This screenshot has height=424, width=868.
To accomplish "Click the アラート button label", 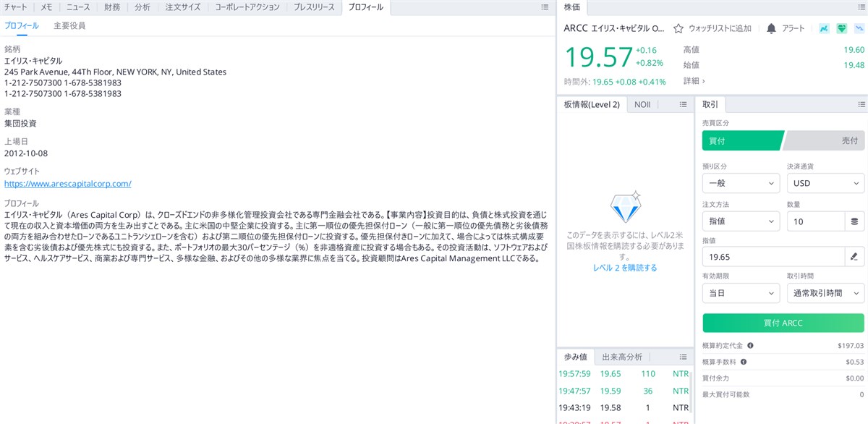I will 793,29.
